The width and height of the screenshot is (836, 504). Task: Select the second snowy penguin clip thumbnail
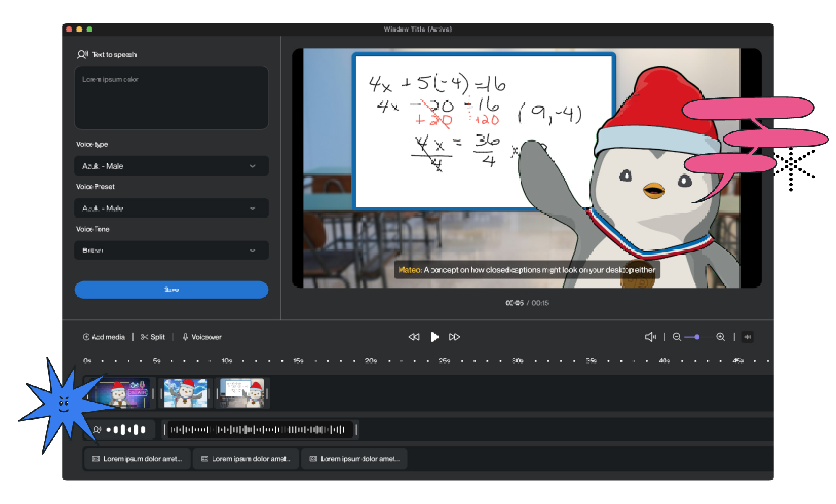pyautogui.click(x=185, y=394)
